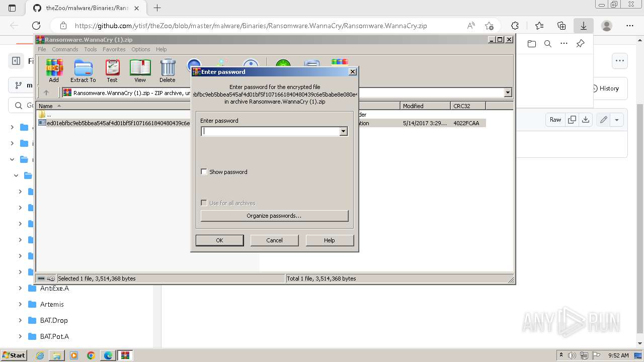Click the View file icon
This screenshot has width=644, height=362.
click(140, 71)
